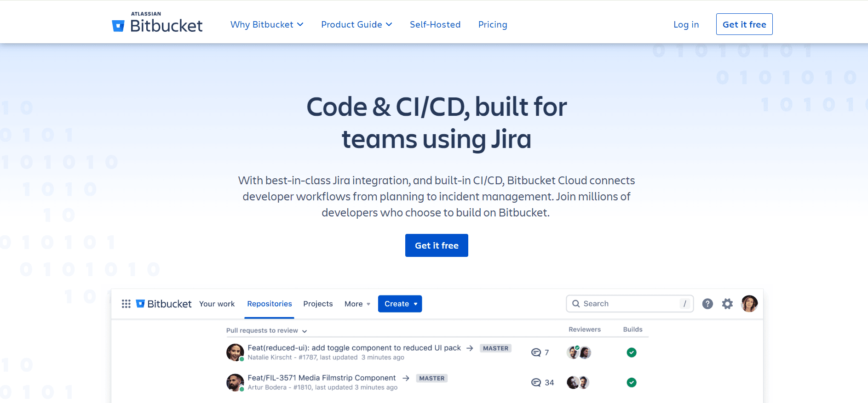The width and height of the screenshot is (868, 403).
Task: Click reviewer avatars on reduced-ui pull request
Action: pos(579,352)
